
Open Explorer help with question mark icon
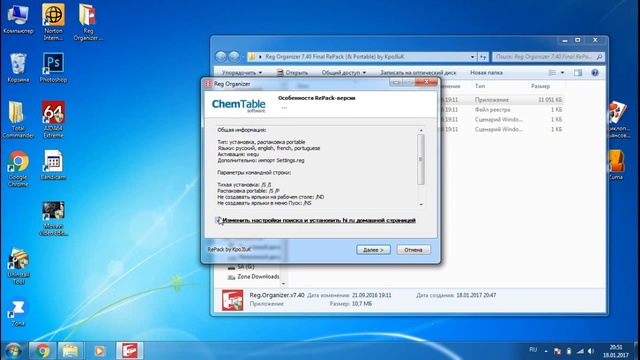click(595, 73)
